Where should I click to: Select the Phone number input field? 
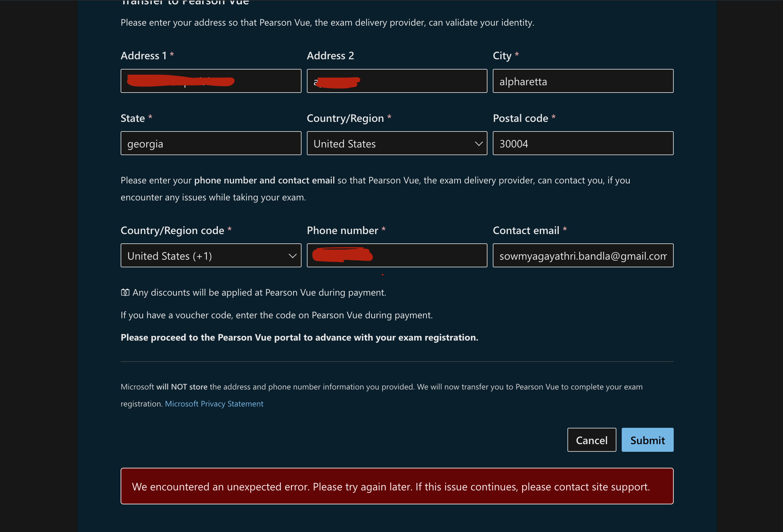pyautogui.click(x=396, y=255)
